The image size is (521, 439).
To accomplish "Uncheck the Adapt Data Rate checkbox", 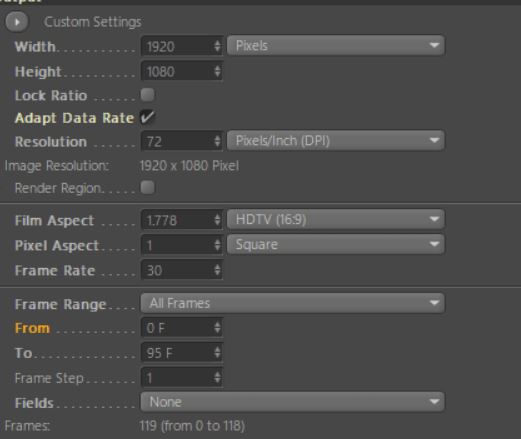I will pos(147,117).
